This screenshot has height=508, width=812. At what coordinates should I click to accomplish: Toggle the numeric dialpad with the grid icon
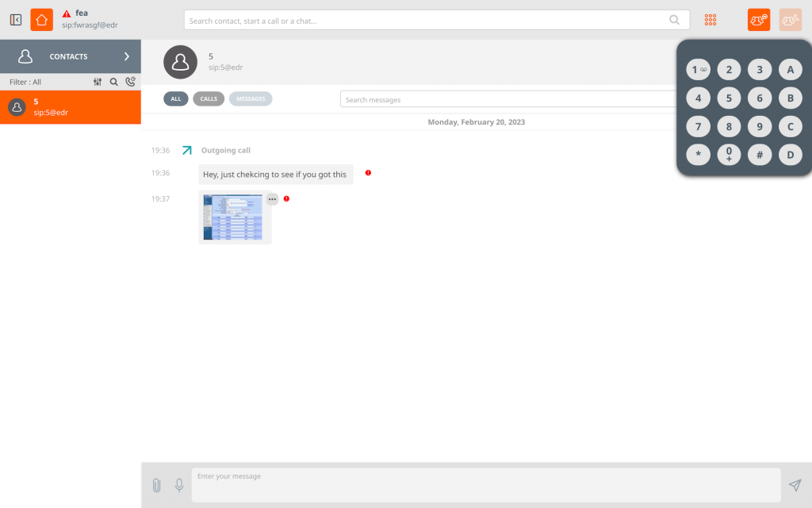coord(710,19)
